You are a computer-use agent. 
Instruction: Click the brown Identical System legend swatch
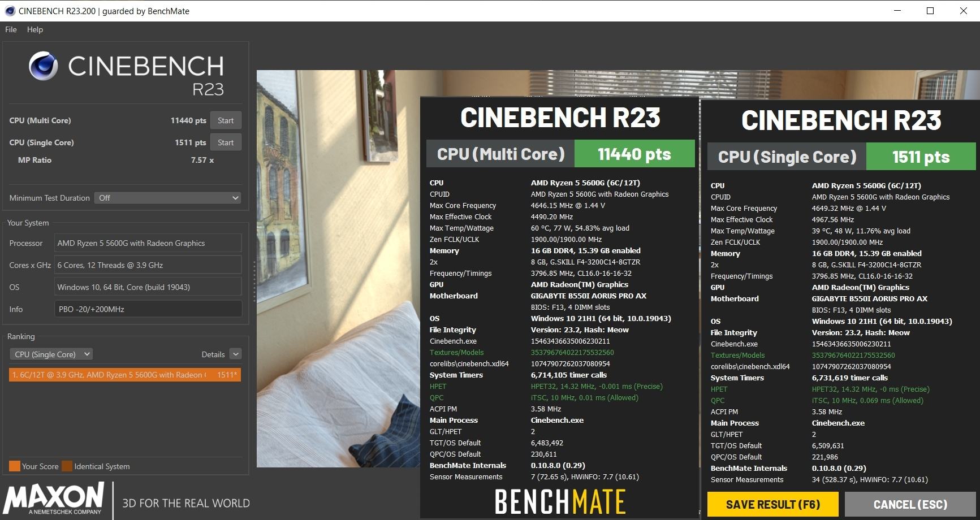[x=67, y=466]
